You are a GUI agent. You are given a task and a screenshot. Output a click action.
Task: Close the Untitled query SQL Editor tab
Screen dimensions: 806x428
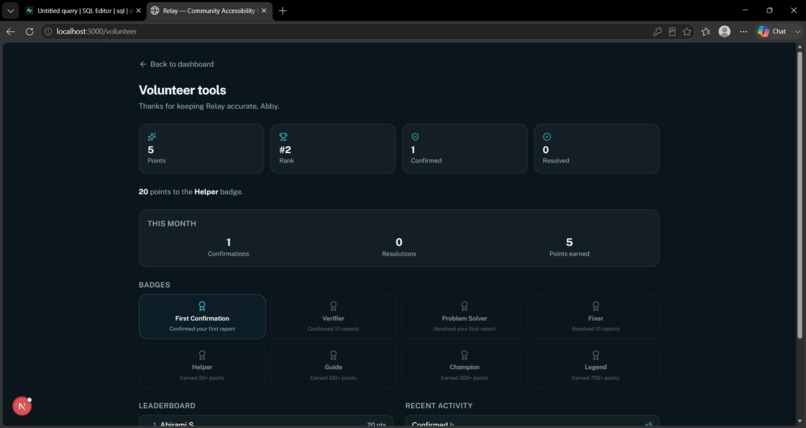point(138,10)
